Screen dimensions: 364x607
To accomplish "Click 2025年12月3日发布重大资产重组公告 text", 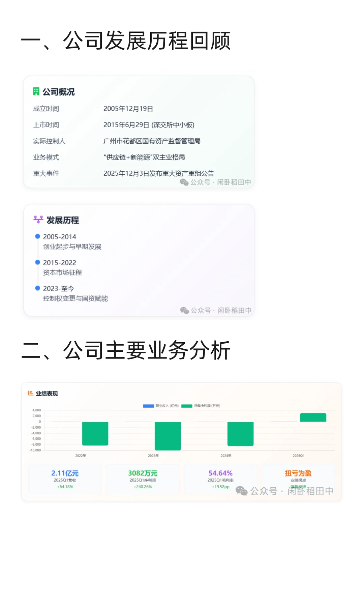I will [159, 173].
